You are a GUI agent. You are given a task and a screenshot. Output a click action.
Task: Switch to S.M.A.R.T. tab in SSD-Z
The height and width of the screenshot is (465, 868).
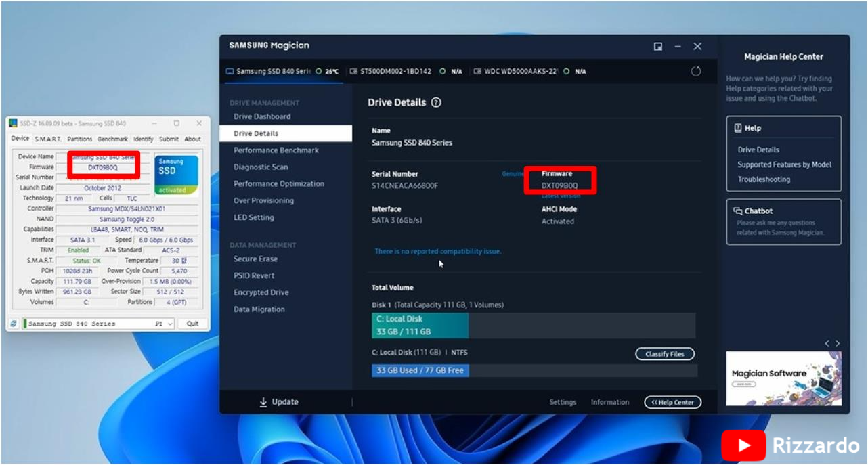[48, 139]
